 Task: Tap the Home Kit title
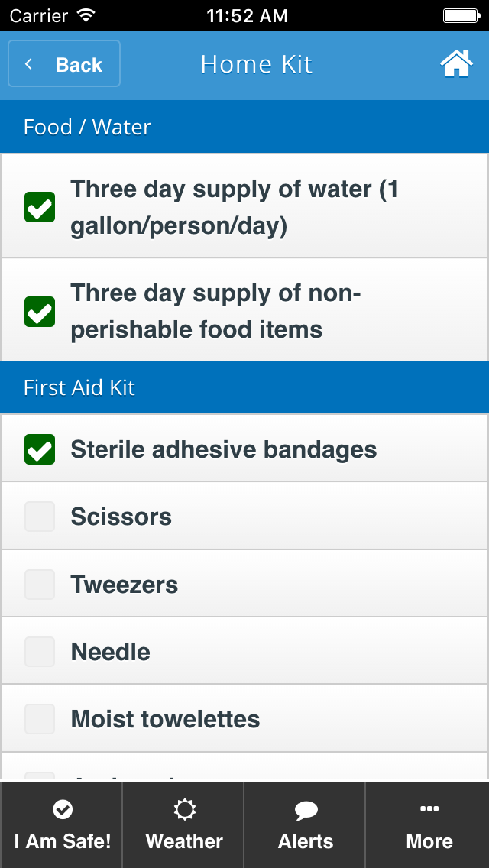click(x=257, y=64)
